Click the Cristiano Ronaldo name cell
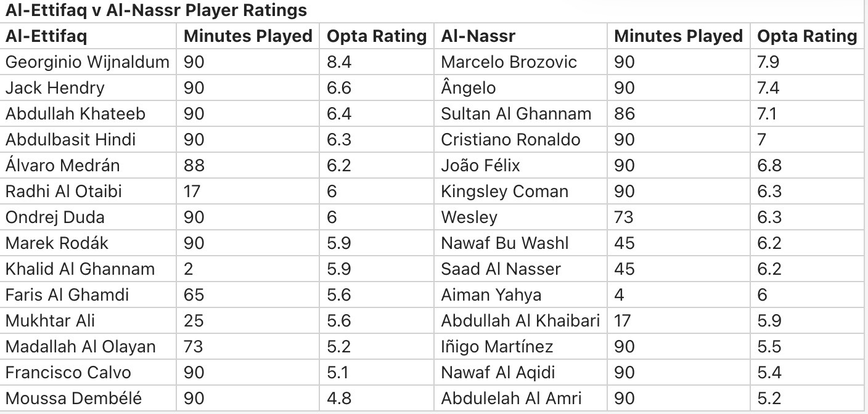Viewport: 868px width, 414px height. coord(510,140)
